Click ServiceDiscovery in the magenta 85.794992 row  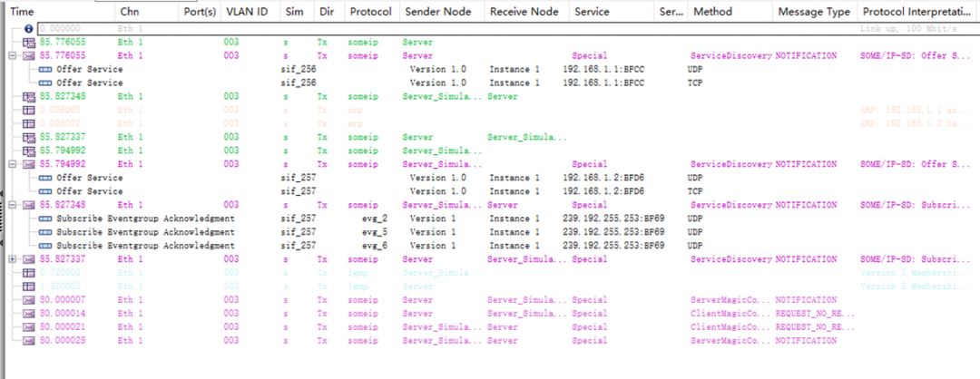pyautogui.click(x=732, y=164)
